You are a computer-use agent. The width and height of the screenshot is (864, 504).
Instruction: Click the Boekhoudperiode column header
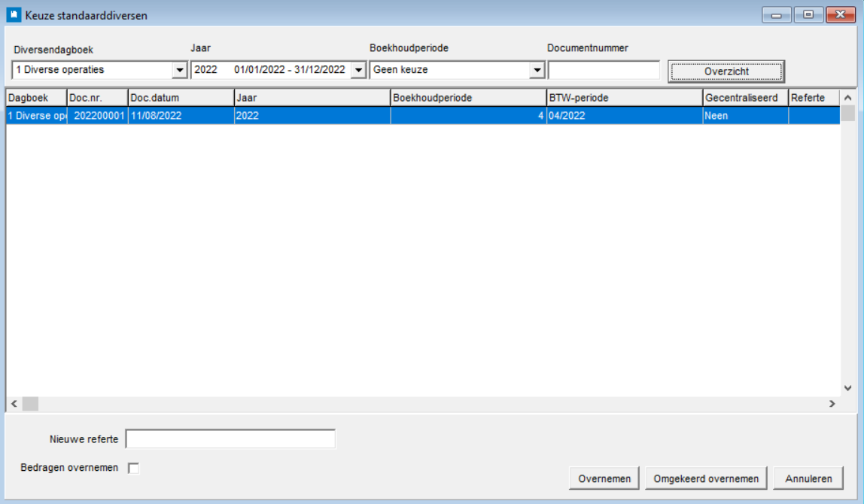coord(469,98)
